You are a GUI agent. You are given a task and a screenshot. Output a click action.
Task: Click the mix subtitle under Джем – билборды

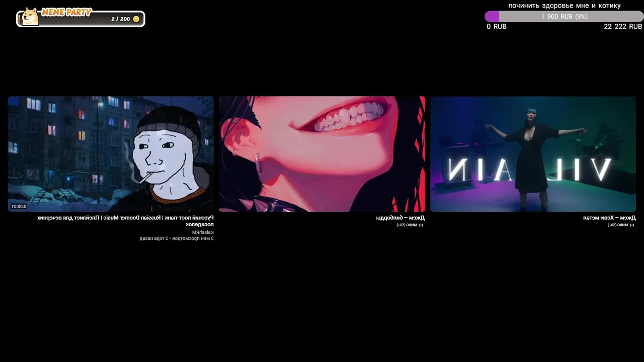[410, 225]
